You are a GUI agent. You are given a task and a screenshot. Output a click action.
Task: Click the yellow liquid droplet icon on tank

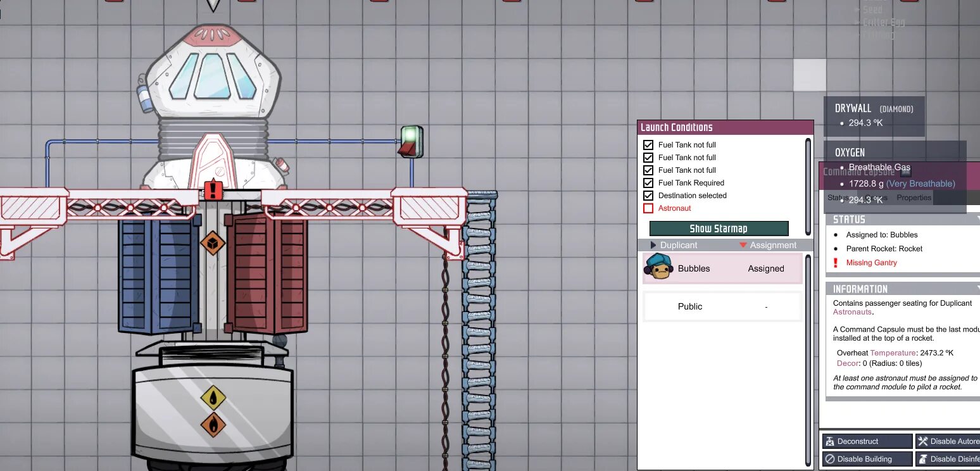click(x=213, y=398)
